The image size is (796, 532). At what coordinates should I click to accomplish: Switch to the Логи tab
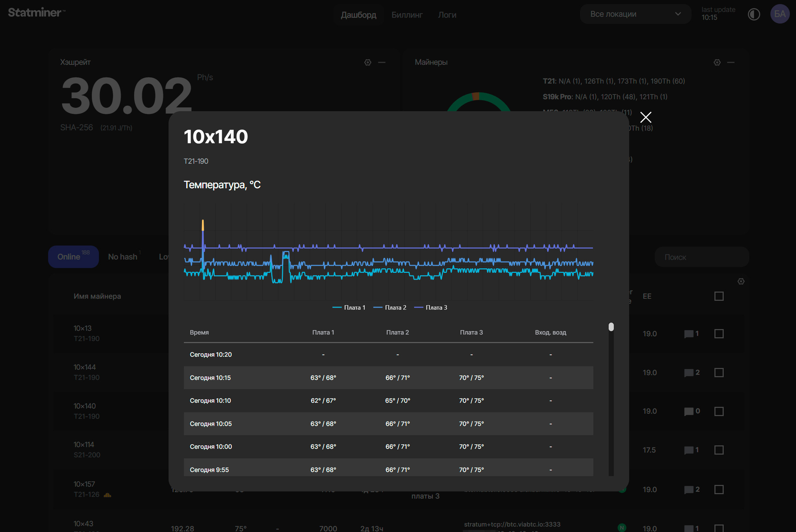pyautogui.click(x=447, y=15)
